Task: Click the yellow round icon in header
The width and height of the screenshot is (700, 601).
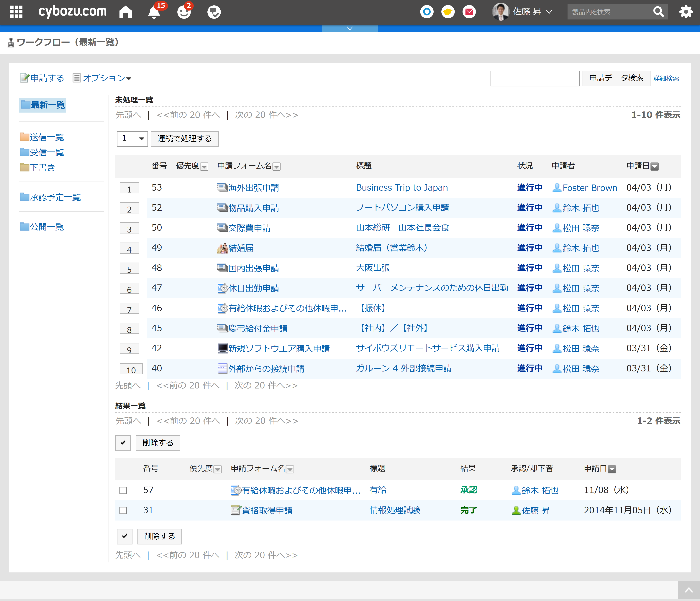Action: pyautogui.click(x=448, y=12)
